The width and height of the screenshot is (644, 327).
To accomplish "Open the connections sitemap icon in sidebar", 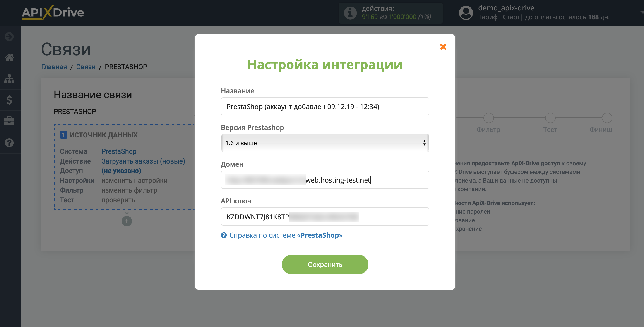I will [x=9, y=79].
